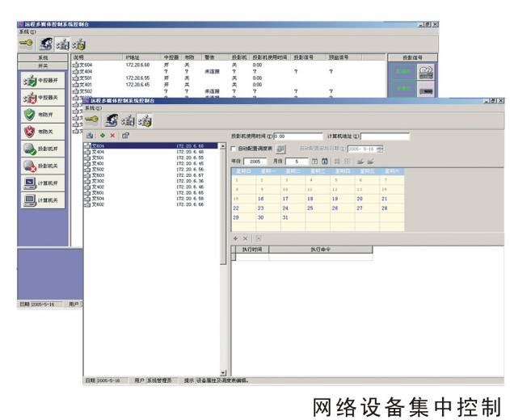Expand the 系统 sidebar section header
The width and height of the screenshot is (510, 420).
(x=43, y=58)
